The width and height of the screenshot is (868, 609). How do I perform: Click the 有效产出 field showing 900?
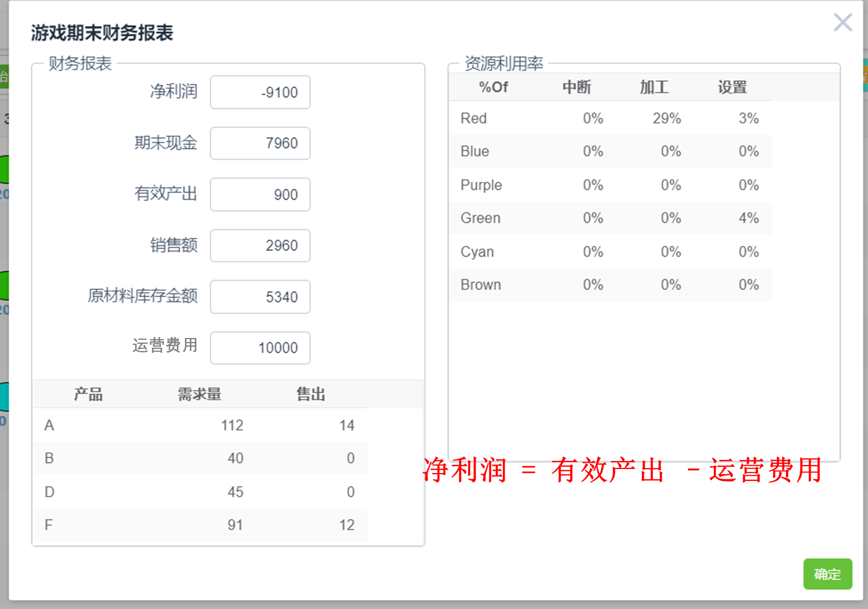click(x=260, y=195)
